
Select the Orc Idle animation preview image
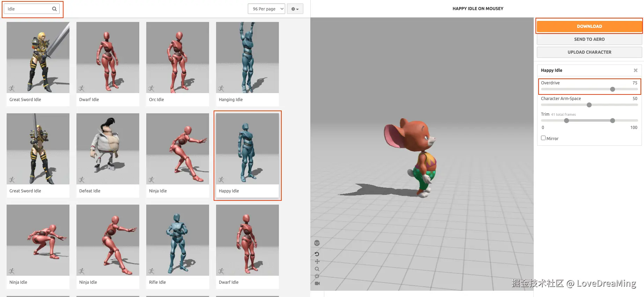(178, 58)
